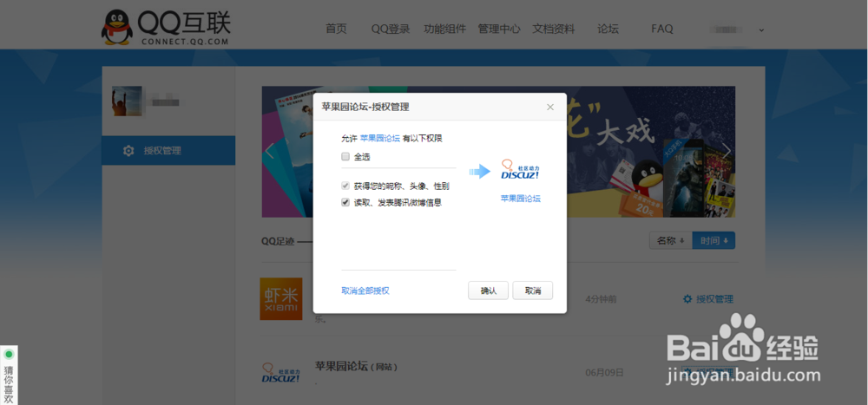Click the 苹果园论坛 link in permission sentence
The height and width of the screenshot is (405, 868).
[x=380, y=138]
